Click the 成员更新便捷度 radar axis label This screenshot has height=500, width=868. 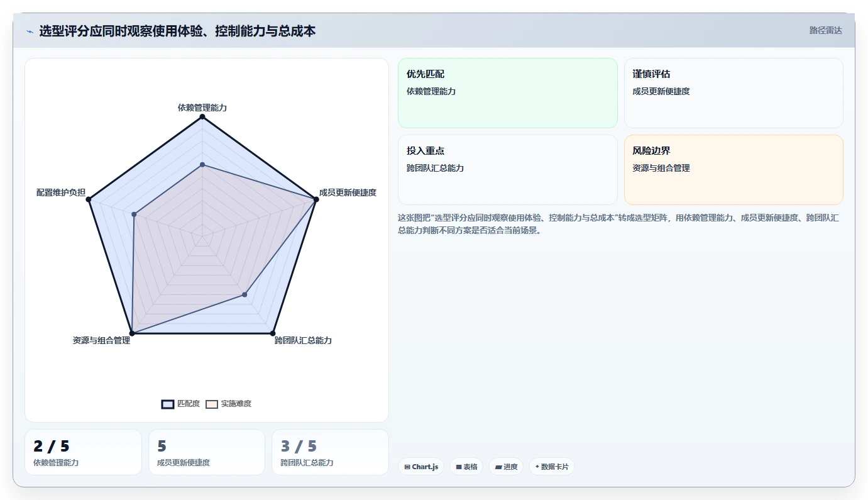click(x=348, y=192)
